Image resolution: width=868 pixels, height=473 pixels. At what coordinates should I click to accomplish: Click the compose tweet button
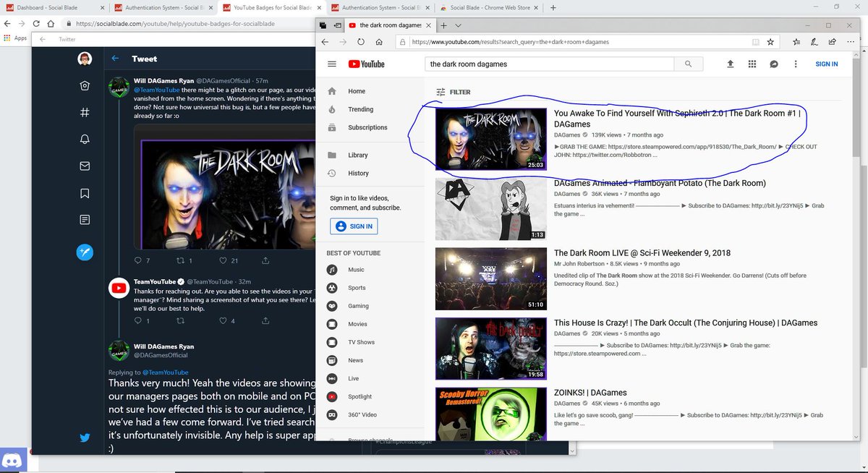85,252
